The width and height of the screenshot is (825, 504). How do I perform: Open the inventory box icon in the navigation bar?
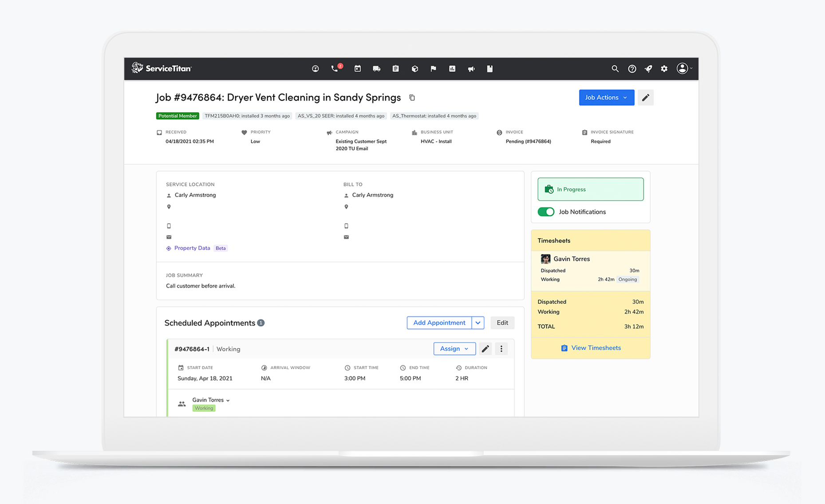click(x=415, y=69)
